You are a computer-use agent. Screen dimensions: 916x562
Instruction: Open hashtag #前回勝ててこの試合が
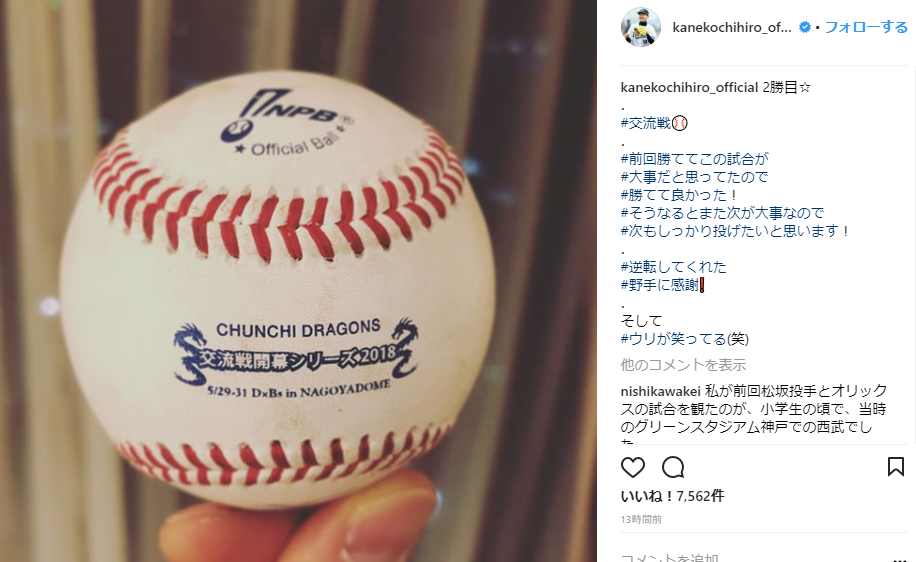coord(695,159)
